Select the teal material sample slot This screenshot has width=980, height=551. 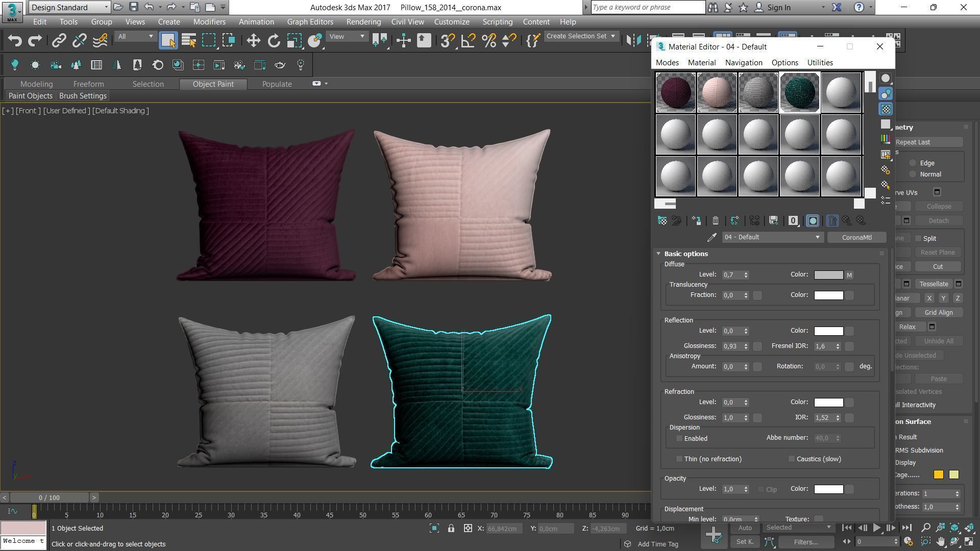tap(799, 92)
